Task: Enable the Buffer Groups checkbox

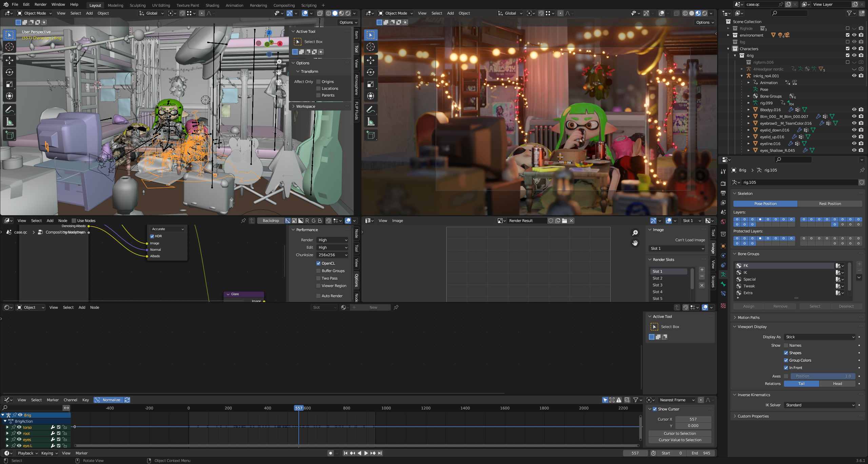Action: click(318, 271)
